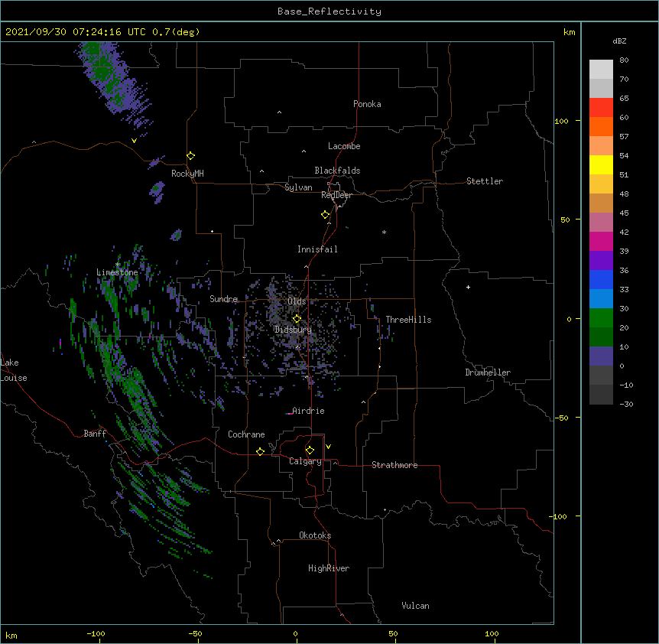659x644 pixels.
Task: Click the Lake Louise label
Action: (14, 370)
